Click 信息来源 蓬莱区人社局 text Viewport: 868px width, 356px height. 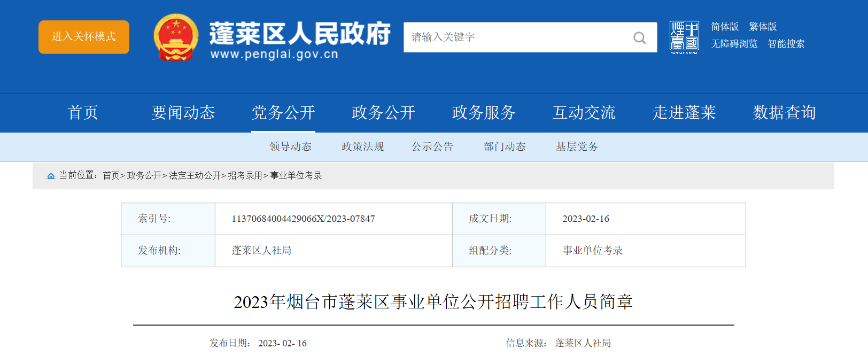click(559, 343)
